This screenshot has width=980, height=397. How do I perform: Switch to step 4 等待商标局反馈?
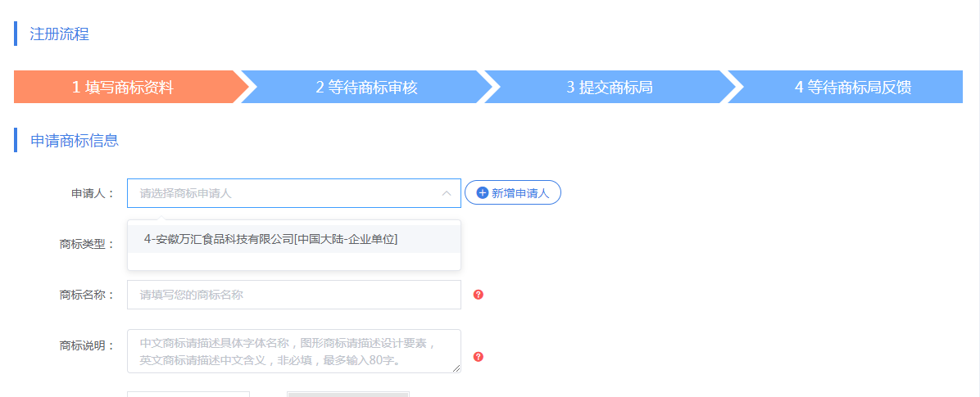(x=852, y=88)
